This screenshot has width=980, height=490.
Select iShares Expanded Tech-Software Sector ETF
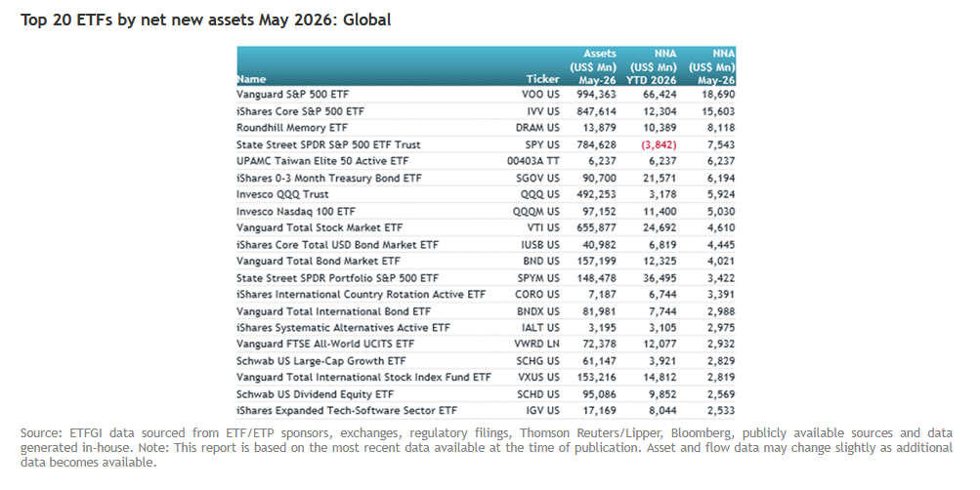coord(347,410)
